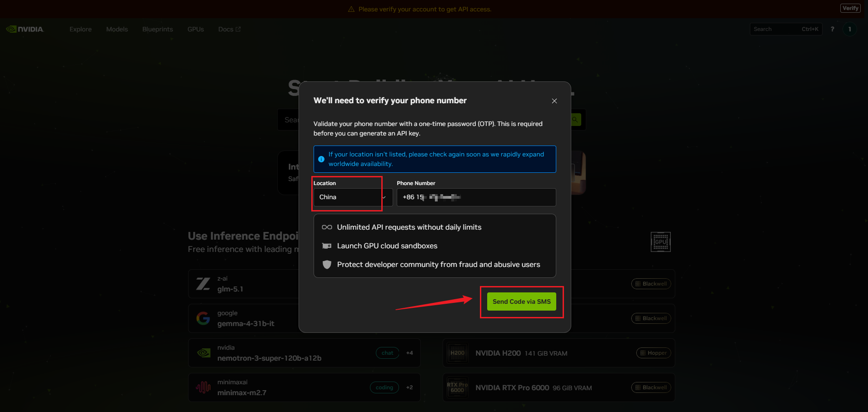
Task: Close the phone verification dialog
Action: [x=554, y=101]
